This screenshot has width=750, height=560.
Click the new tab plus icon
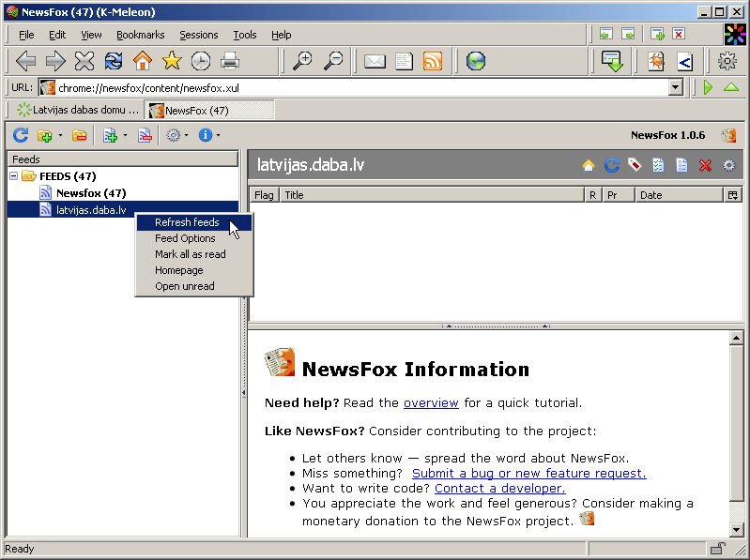[x=658, y=34]
